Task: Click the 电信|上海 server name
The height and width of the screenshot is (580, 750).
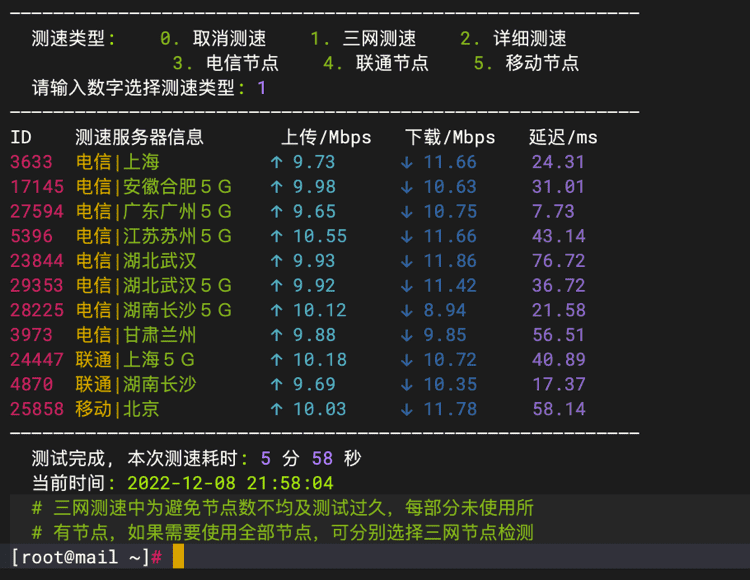Action: click(117, 162)
